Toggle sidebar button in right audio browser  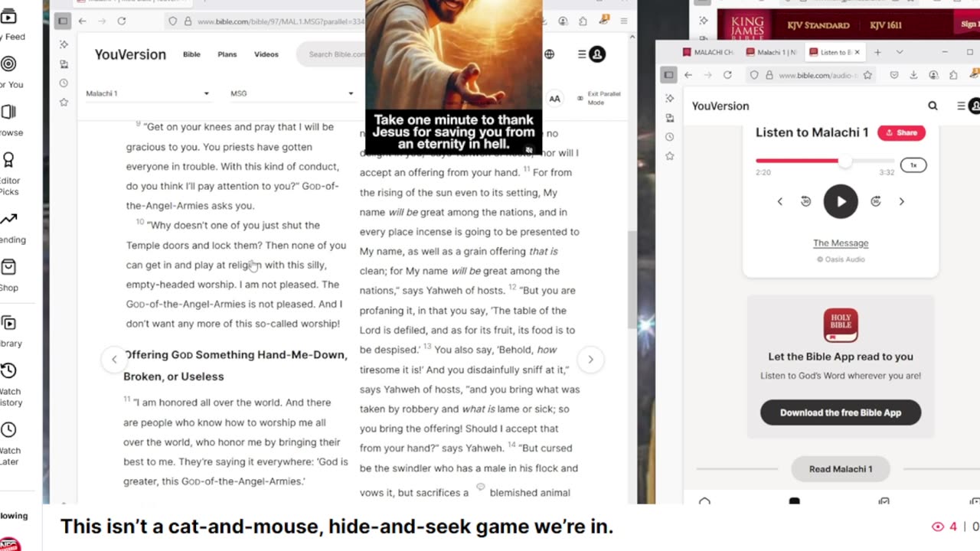tap(668, 75)
